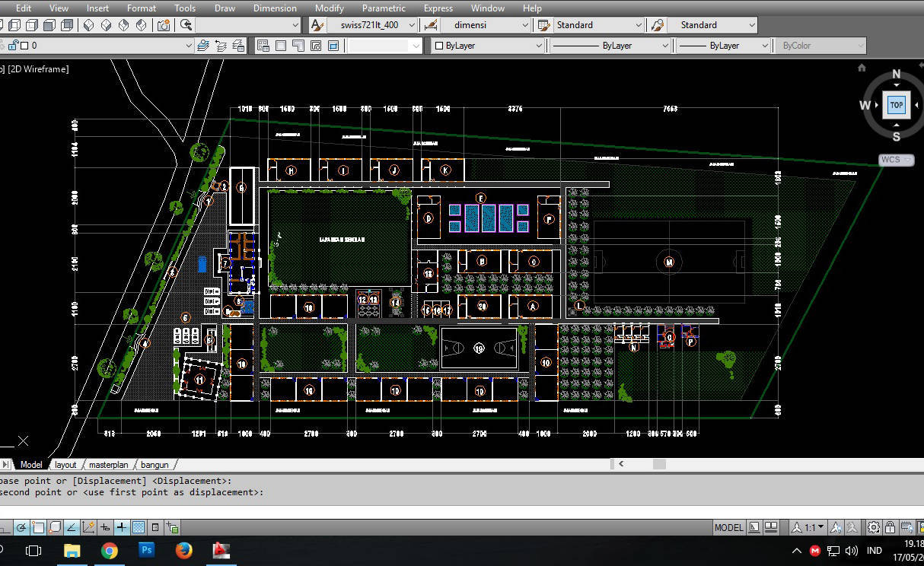Open the ByLayer color swatch dropdown
This screenshot has width=924, height=566.
(x=538, y=45)
